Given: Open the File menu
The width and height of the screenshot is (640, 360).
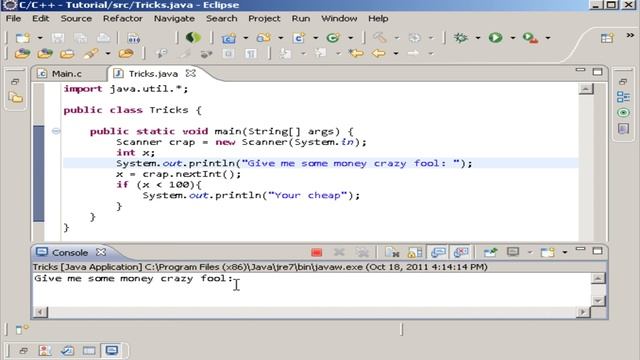Looking at the screenshot, I should coord(13,18).
